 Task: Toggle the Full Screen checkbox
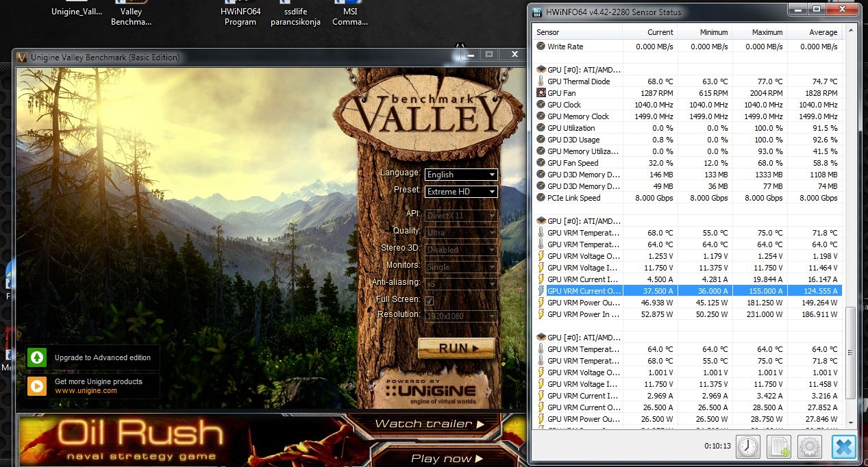429,301
